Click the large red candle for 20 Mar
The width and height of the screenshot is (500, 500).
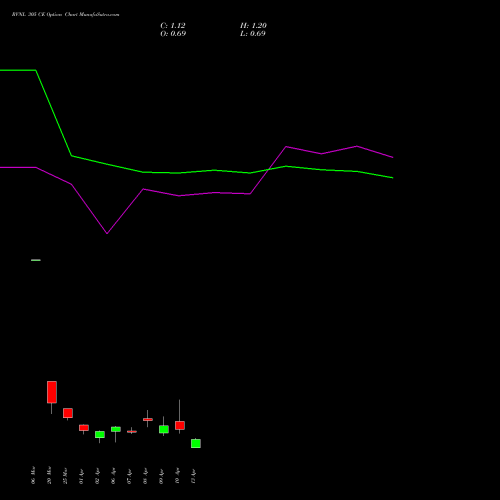tap(52, 392)
